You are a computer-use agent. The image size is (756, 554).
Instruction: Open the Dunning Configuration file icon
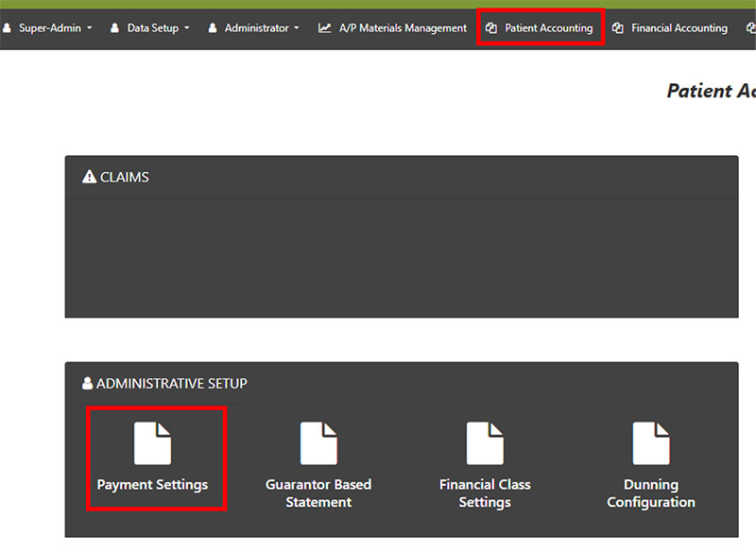(651, 443)
